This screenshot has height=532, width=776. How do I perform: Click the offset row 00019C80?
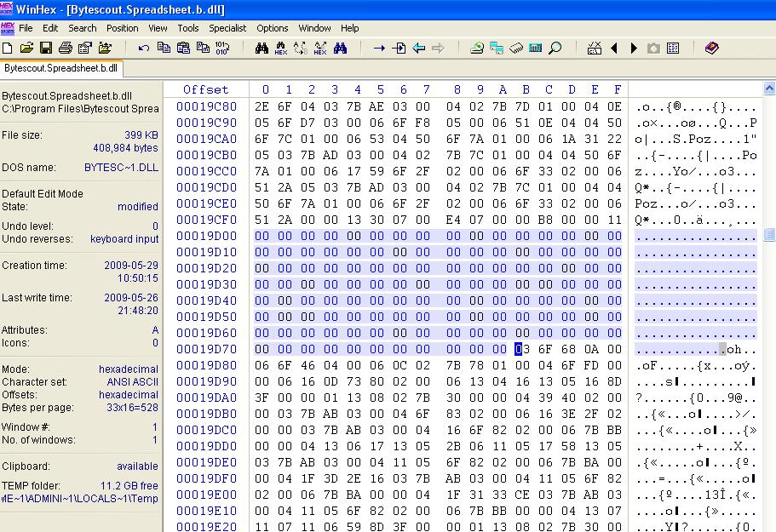(206, 106)
